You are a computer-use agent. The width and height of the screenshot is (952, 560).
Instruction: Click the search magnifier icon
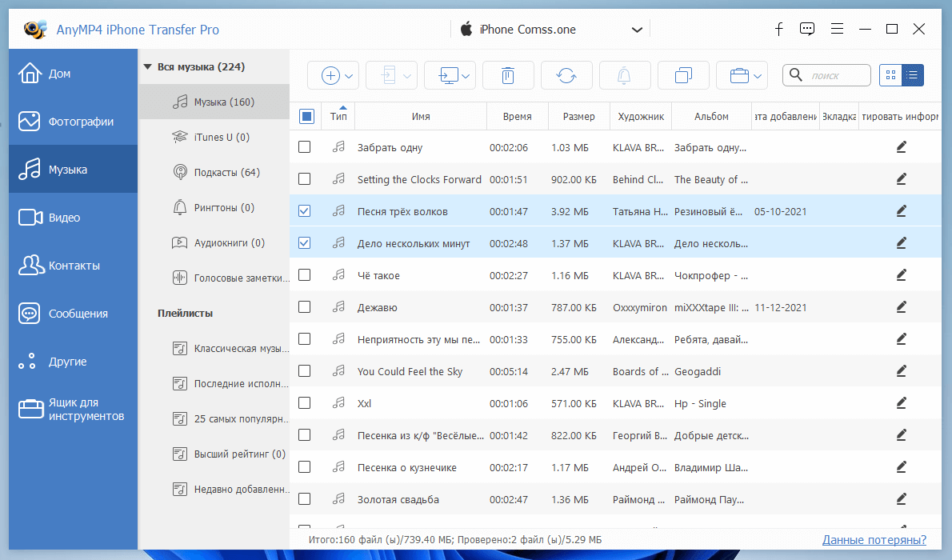(795, 74)
